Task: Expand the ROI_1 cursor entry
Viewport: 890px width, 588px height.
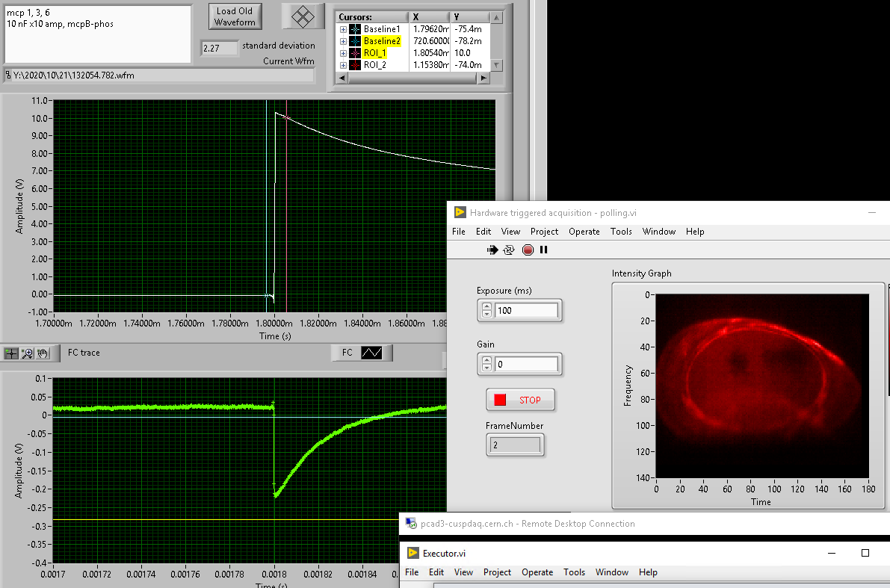Action: click(x=343, y=53)
